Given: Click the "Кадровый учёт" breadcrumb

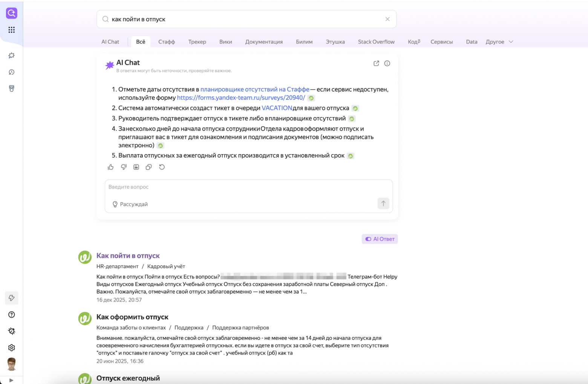Looking at the screenshot, I should click(x=166, y=266).
